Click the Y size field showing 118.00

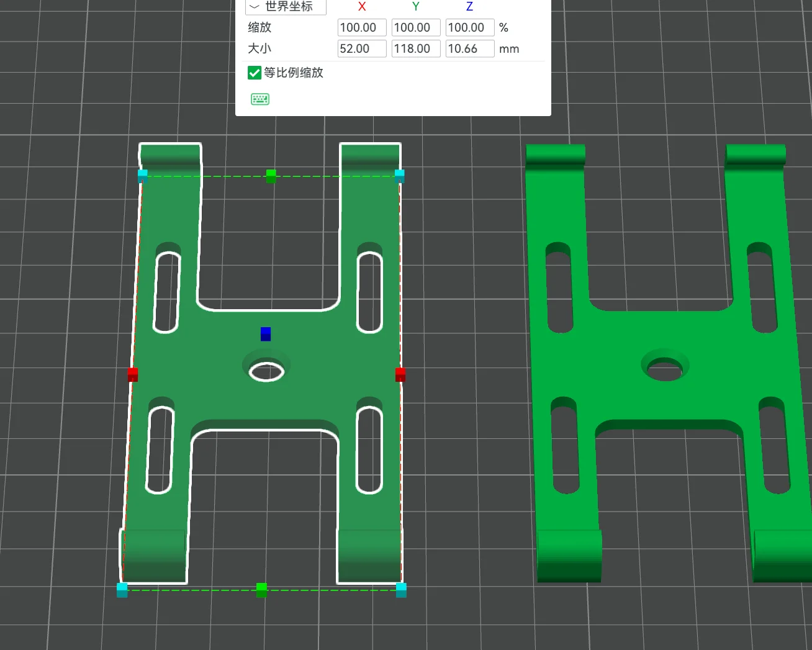416,48
